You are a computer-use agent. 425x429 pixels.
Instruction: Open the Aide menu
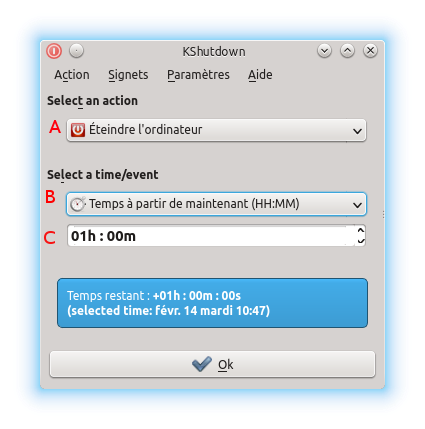click(x=260, y=75)
